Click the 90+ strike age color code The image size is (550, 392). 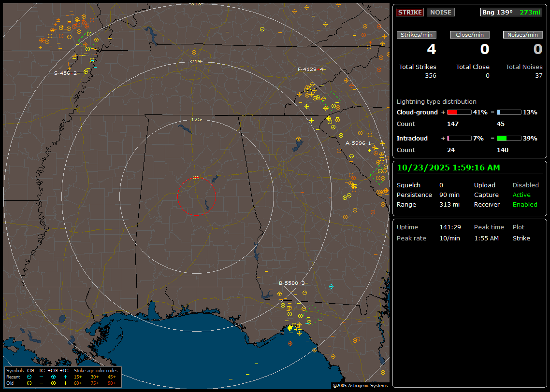coord(112,383)
